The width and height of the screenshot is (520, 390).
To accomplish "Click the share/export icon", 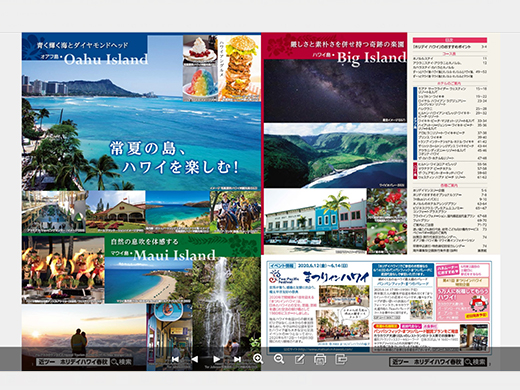I will pyautogui.click(x=341, y=359).
